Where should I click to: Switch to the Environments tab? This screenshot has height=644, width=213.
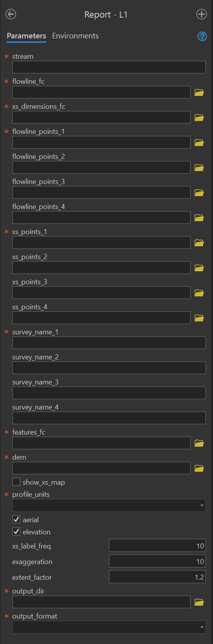[x=76, y=36]
